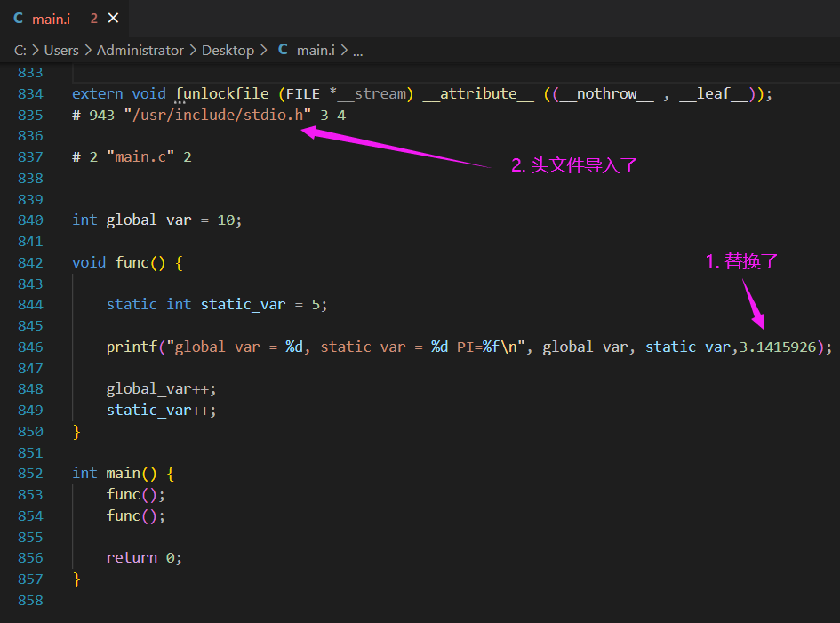Open the C: breadcrumb segment

click(20, 51)
